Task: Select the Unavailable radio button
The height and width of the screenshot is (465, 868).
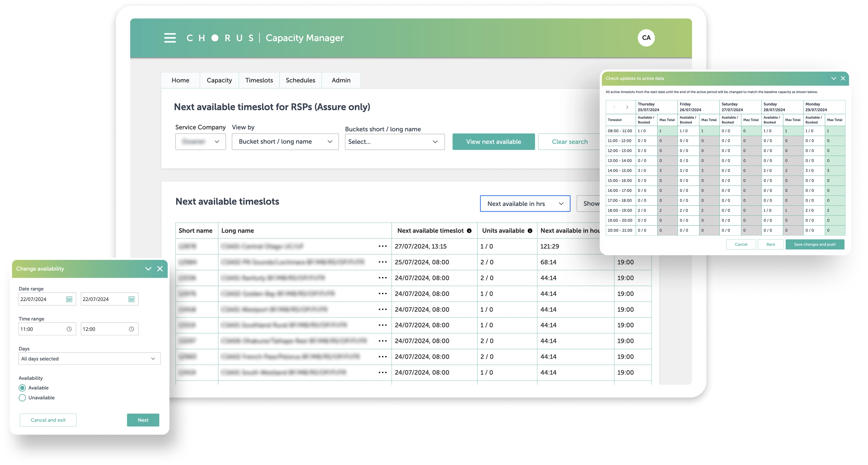Action: 22,398
